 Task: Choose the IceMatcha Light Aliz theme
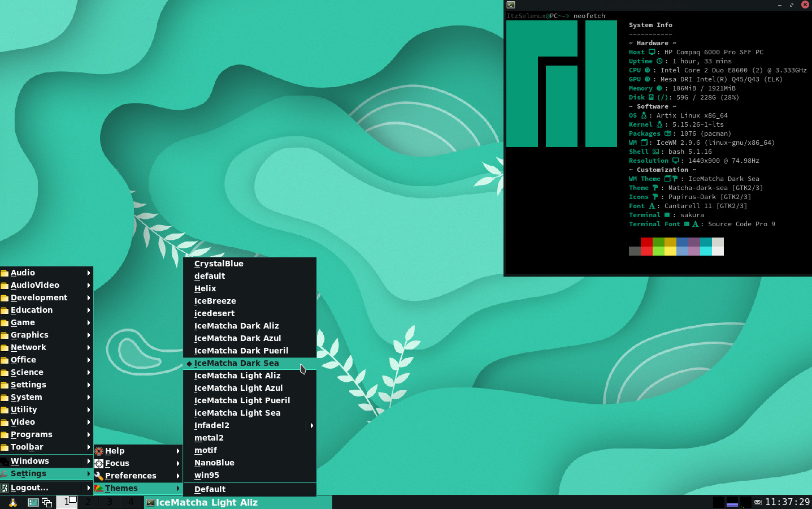250,376
